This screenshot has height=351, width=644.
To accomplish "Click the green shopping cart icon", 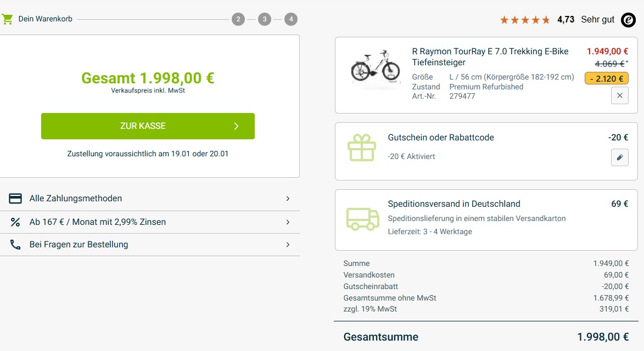I will point(7,19).
